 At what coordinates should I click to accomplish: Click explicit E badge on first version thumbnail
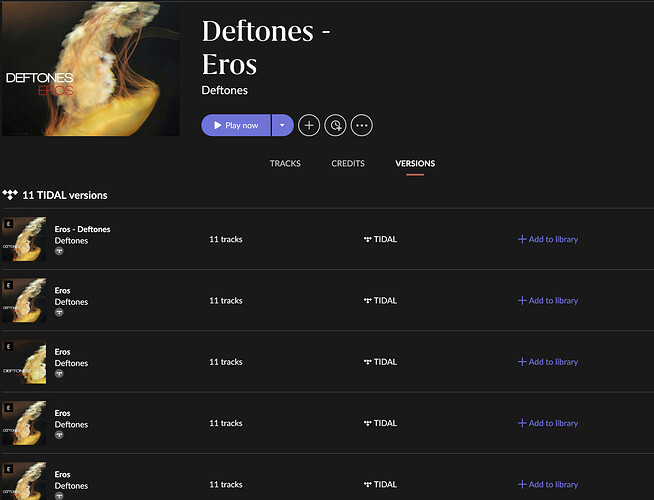click(x=8, y=224)
